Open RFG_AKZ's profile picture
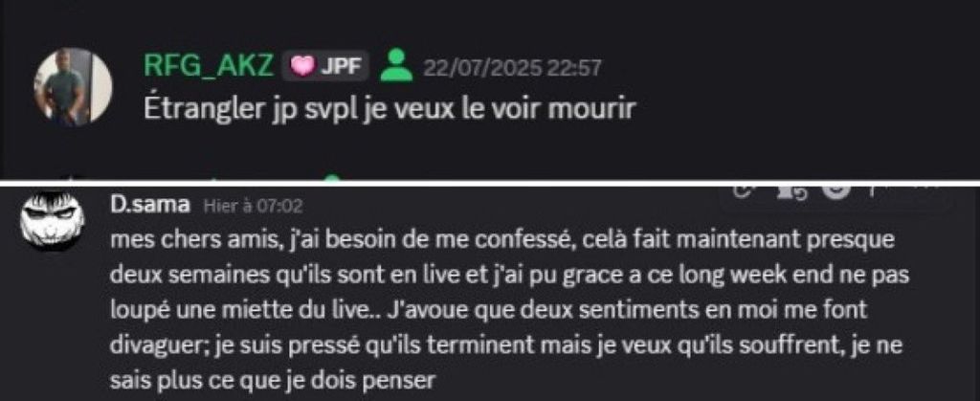 coord(73,87)
